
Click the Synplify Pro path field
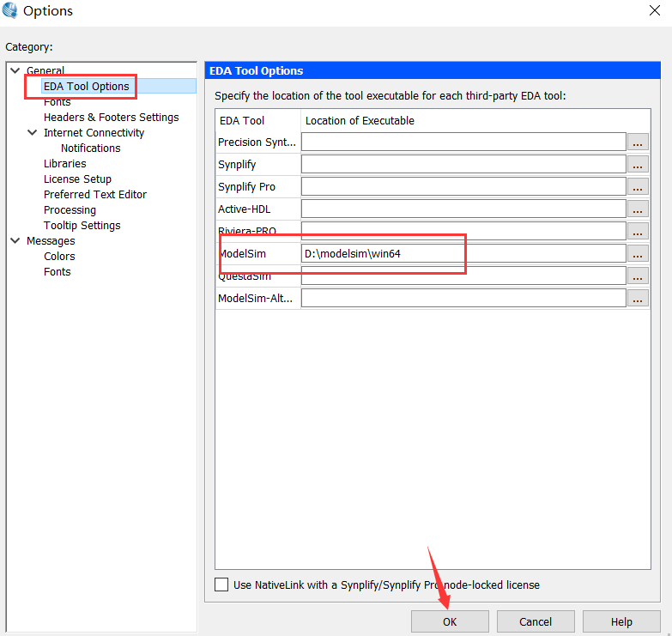pyautogui.click(x=463, y=186)
